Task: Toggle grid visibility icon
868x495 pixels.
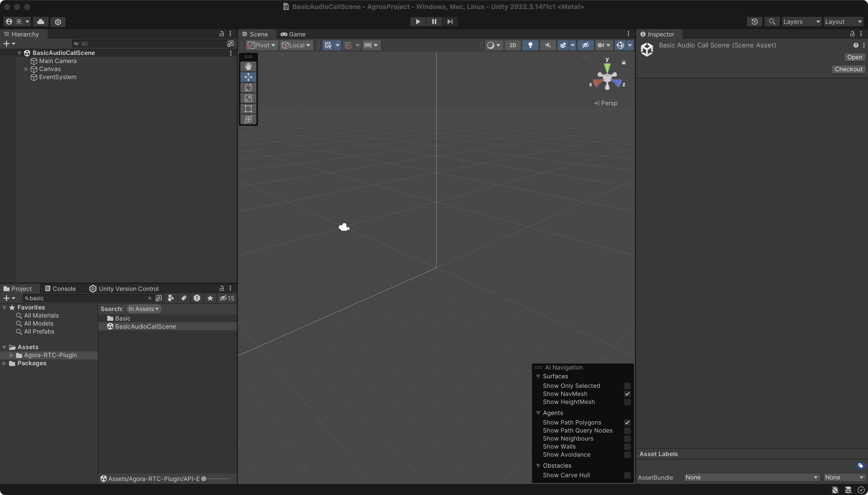Action: (x=328, y=45)
